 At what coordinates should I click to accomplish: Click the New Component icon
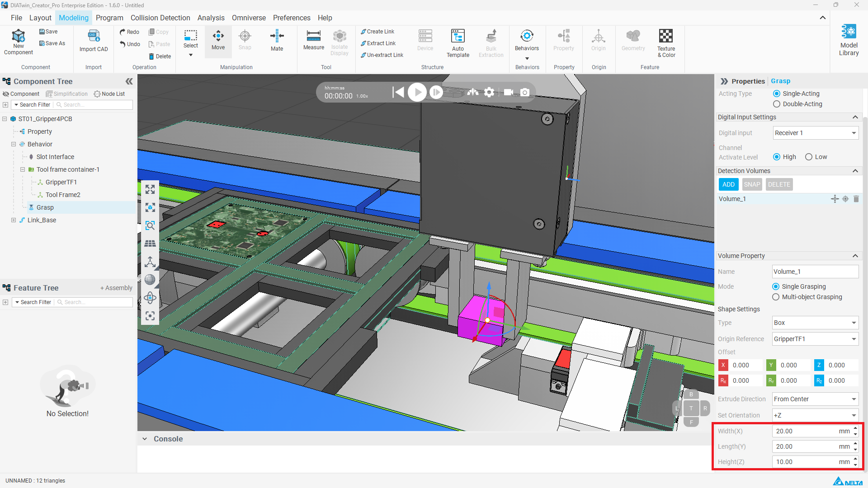[x=18, y=42]
